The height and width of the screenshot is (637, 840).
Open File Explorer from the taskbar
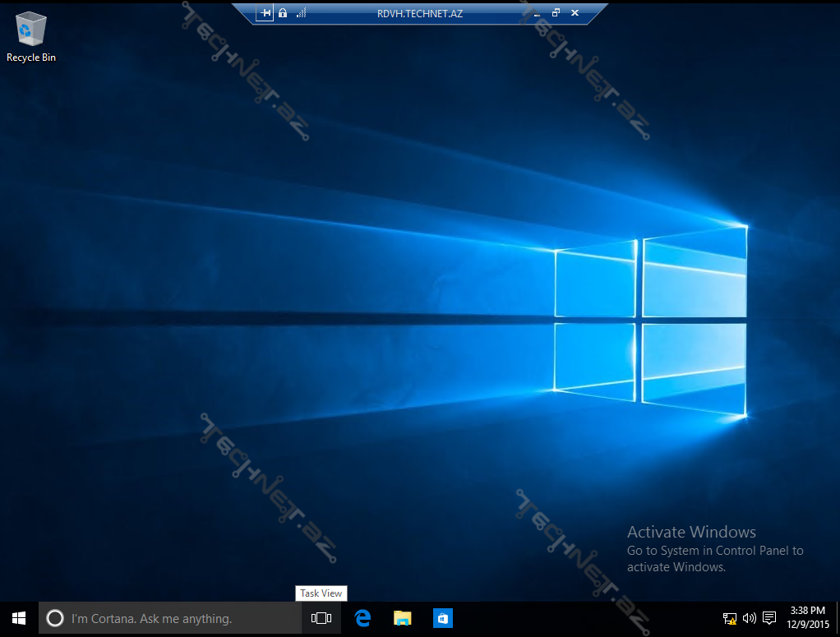coord(402,618)
